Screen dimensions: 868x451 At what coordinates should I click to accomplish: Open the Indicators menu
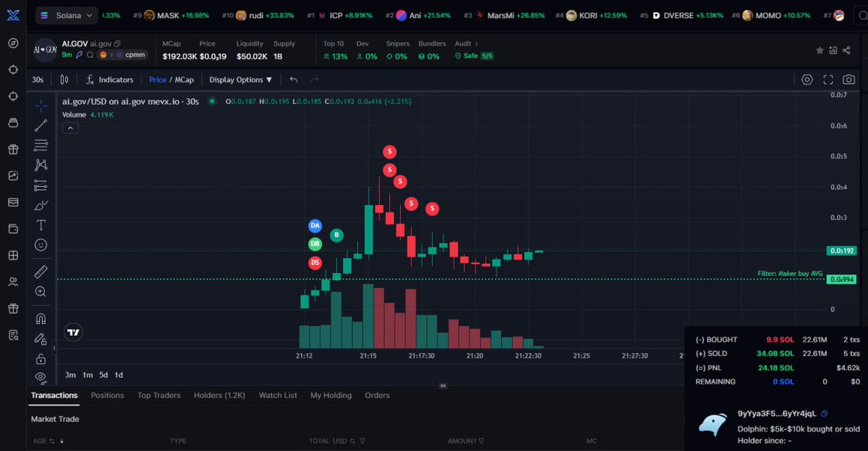(109, 80)
